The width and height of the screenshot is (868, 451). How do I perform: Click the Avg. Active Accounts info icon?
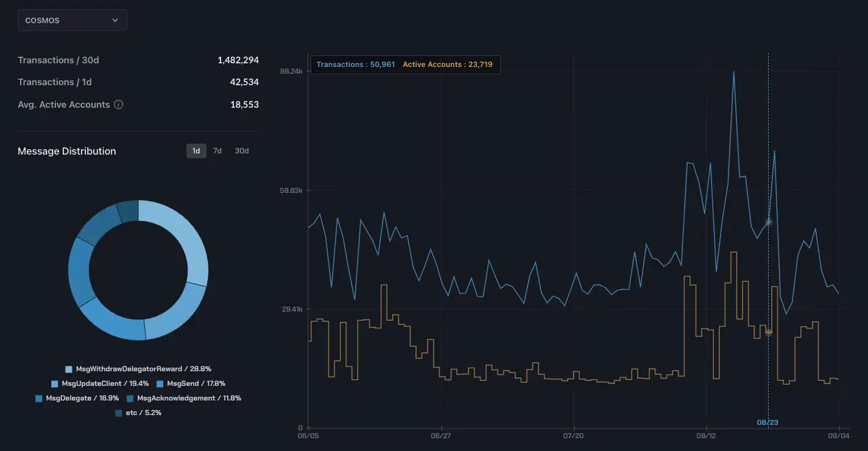click(119, 104)
